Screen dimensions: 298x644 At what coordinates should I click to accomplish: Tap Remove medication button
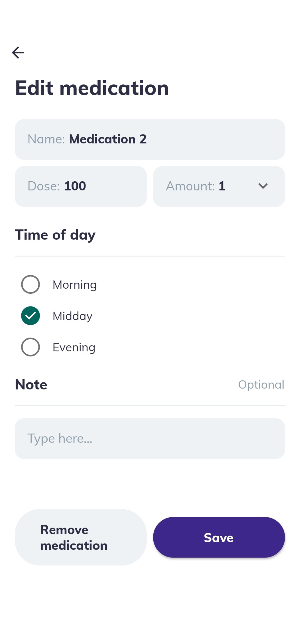tap(81, 537)
